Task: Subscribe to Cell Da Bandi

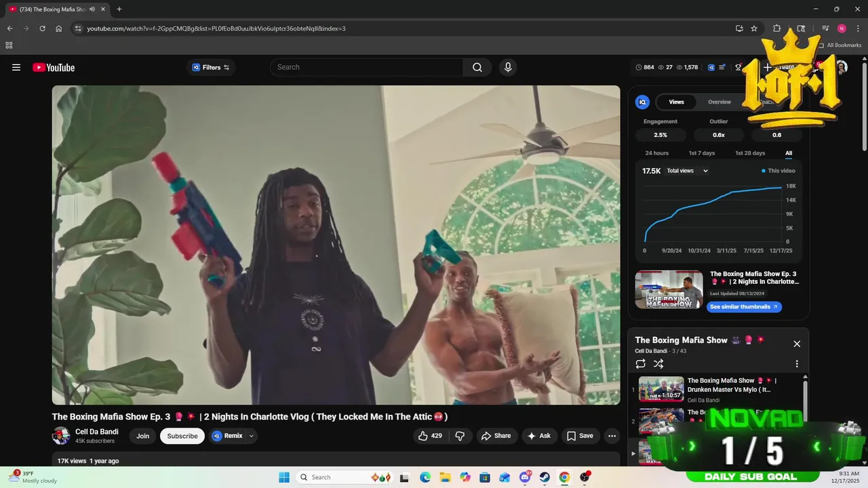Action: pos(182,436)
